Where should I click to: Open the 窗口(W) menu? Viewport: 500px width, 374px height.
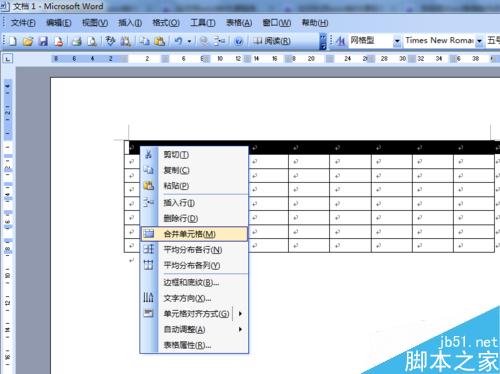click(277, 23)
